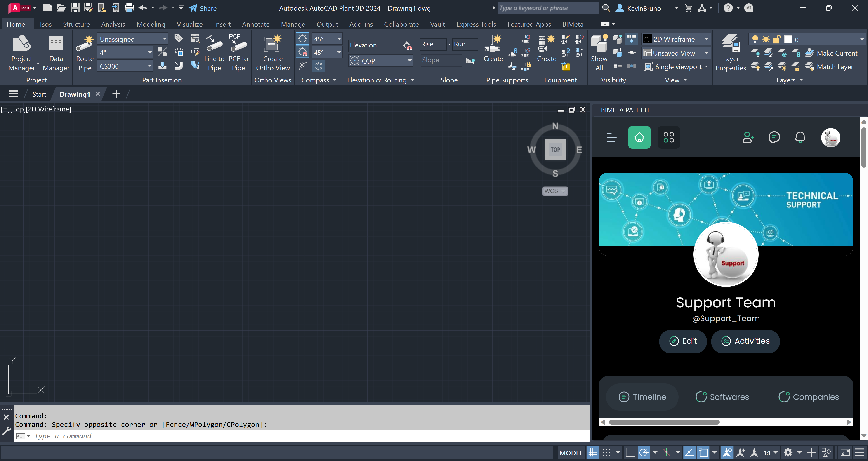
Task: Switch to the Start file tab
Action: 39,94
